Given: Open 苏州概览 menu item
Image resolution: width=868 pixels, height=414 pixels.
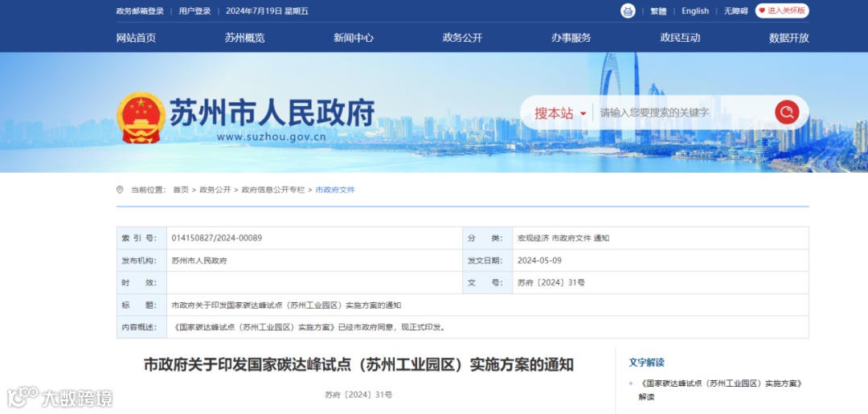Looking at the screenshot, I should tap(244, 39).
